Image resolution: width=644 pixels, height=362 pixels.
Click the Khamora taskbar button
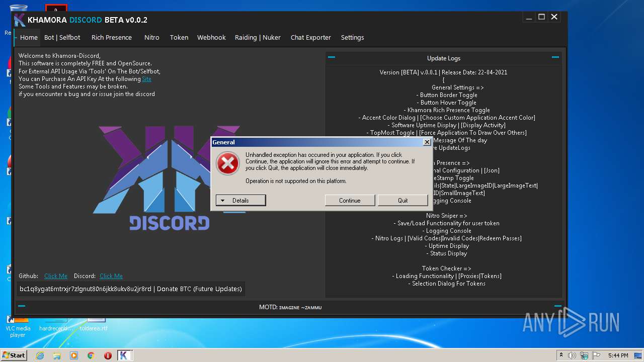124,355
